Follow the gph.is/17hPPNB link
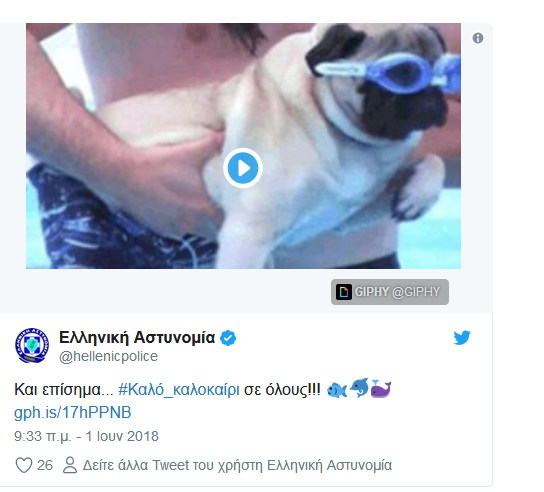 [x=73, y=413]
